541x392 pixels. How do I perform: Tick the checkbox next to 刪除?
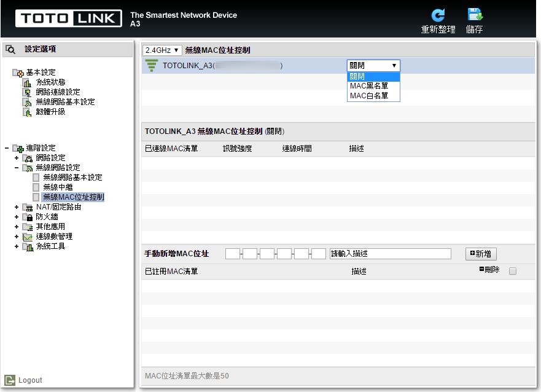click(513, 271)
